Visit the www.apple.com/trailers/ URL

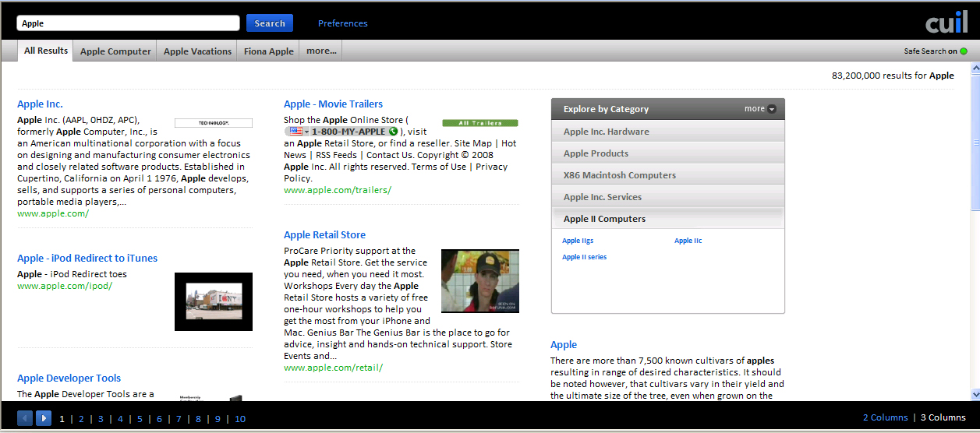(x=338, y=190)
